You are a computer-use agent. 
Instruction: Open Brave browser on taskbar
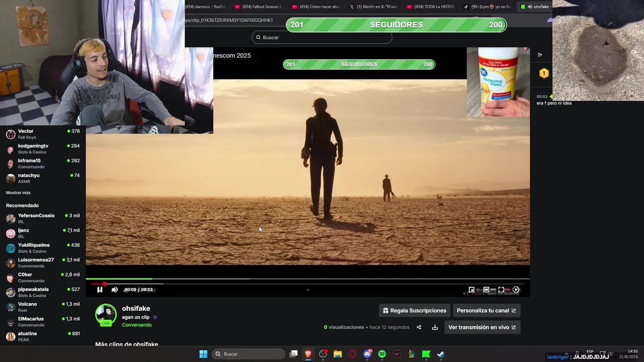tap(308, 354)
